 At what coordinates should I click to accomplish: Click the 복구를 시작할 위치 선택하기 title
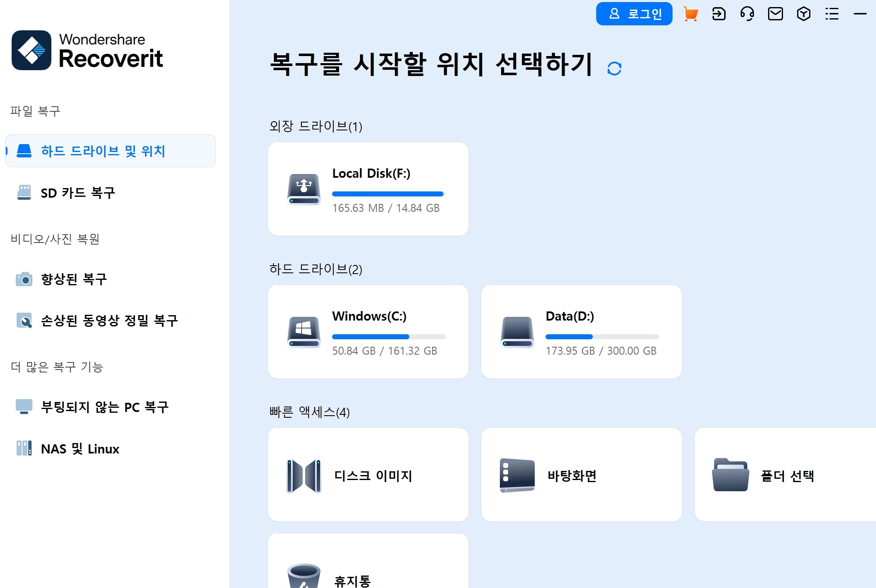pos(431,64)
